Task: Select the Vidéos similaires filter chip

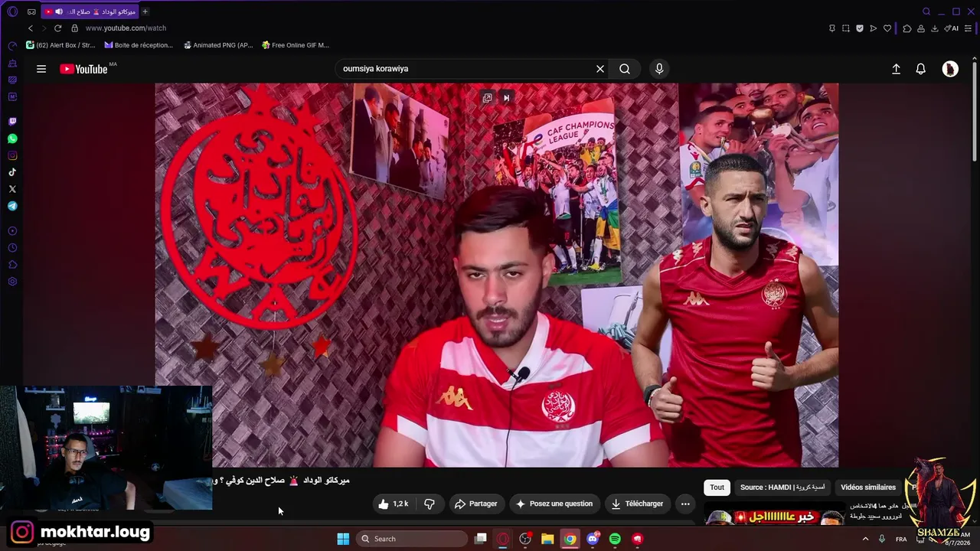Action: coord(868,487)
